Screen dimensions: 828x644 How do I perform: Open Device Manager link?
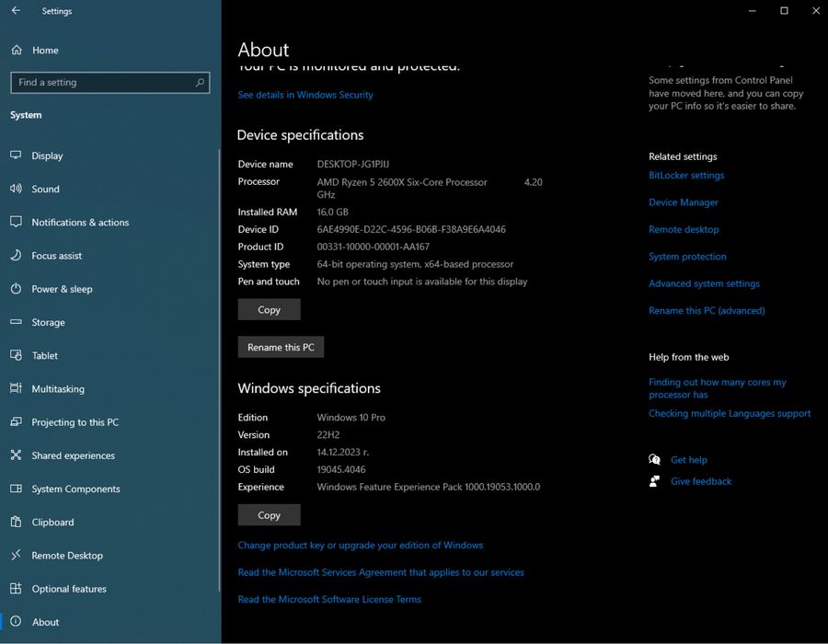(x=684, y=202)
